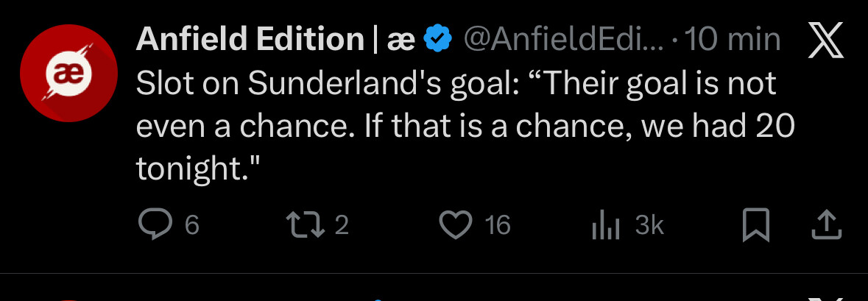Tap the share icon on the tweet
This screenshot has width=868, height=301.
coord(826,224)
